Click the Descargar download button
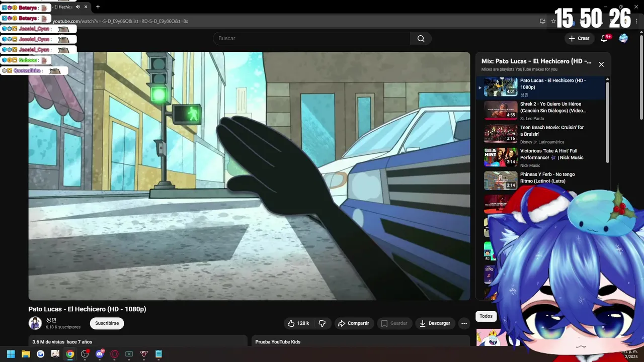This screenshot has height=362, width=644. [x=435, y=323]
